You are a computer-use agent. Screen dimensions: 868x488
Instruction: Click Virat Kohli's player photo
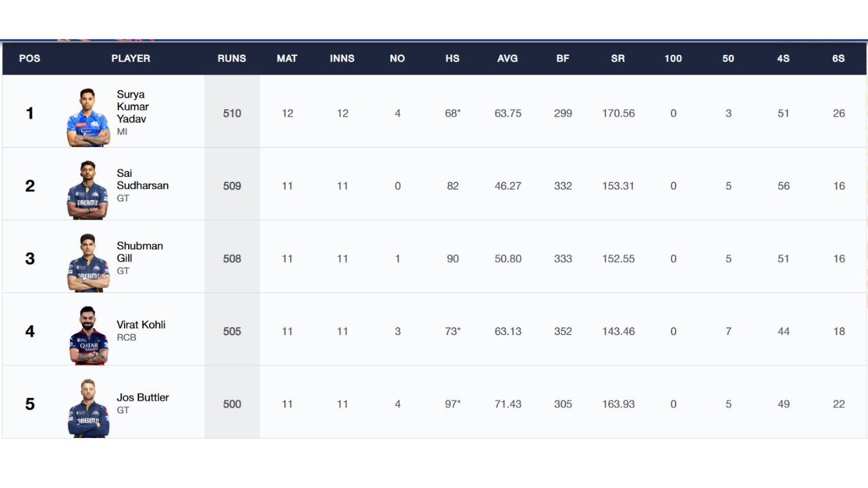coord(88,335)
